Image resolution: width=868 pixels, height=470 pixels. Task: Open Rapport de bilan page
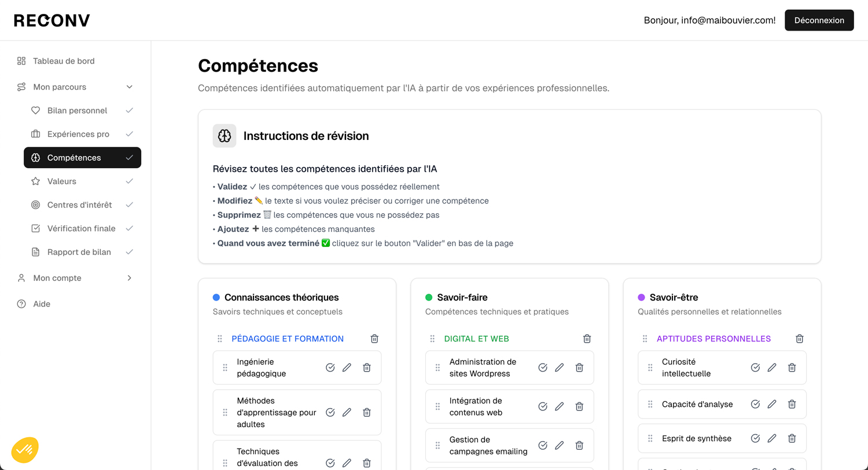coord(82,252)
